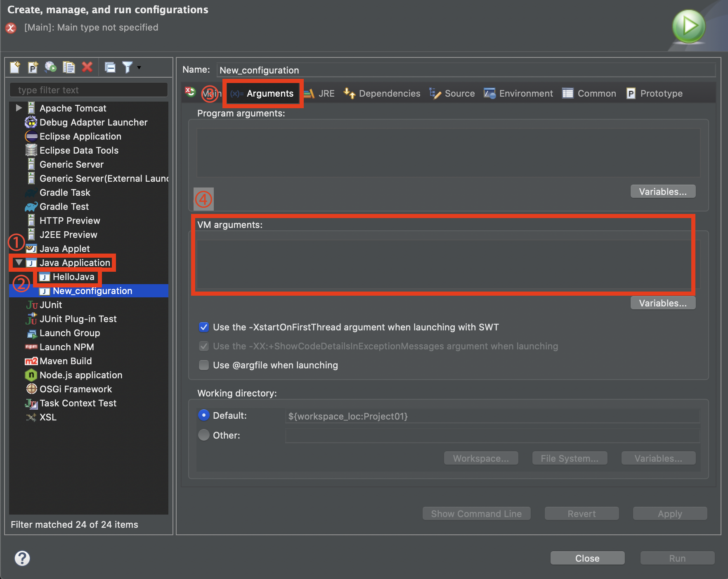Click the Duplicate configuration icon

[x=69, y=67]
